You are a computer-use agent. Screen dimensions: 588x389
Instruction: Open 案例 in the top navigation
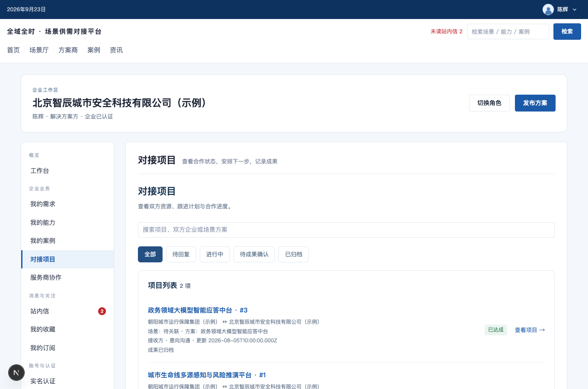pyautogui.click(x=94, y=50)
